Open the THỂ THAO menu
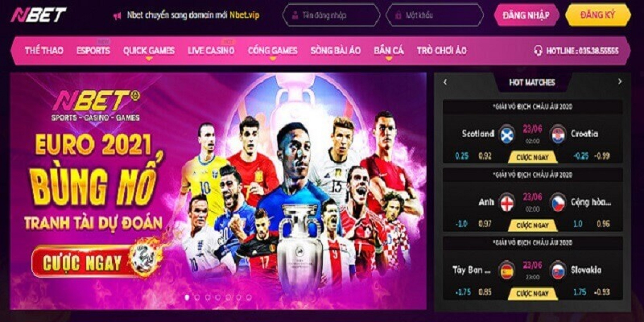The image size is (644, 322). 44,51
